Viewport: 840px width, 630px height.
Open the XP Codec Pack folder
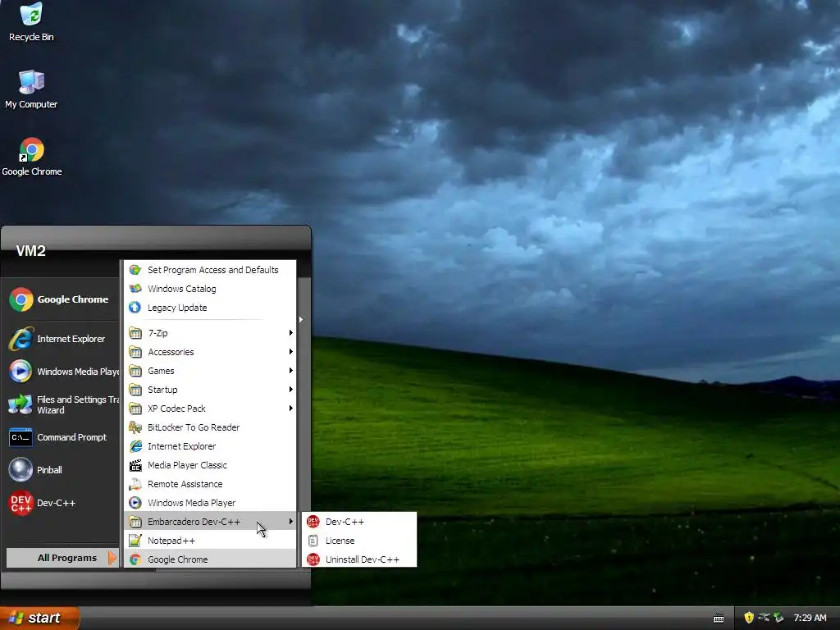pos(210,409)
